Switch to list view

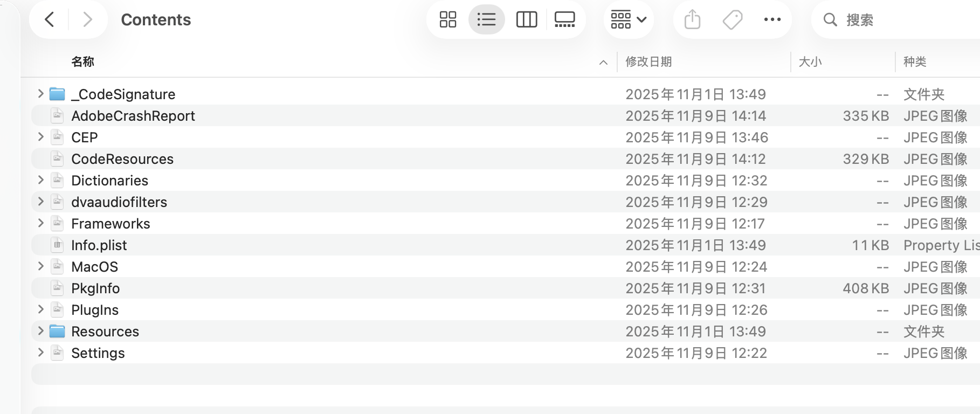pyautogui.click(x=486, y=20)
